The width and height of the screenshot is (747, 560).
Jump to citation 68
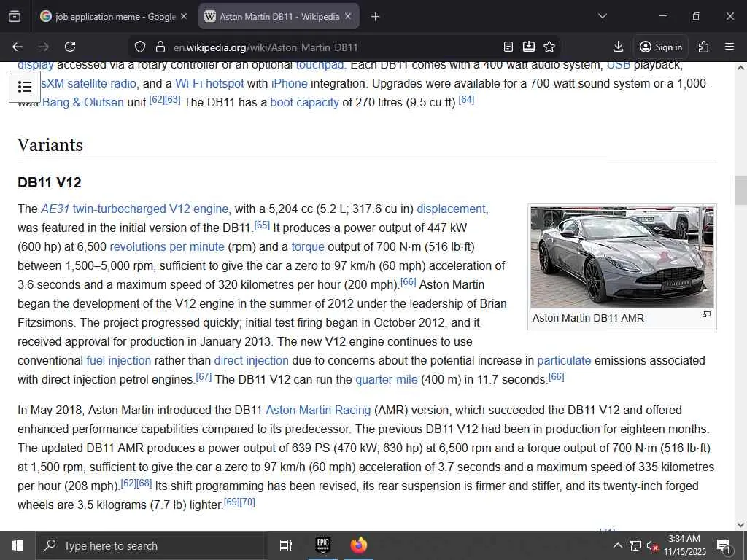click(x=144, y=484)
